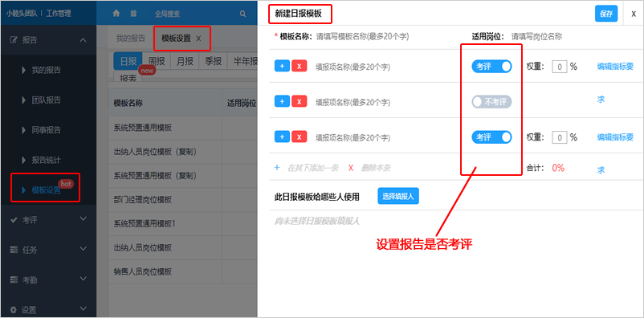Select 部门经理岗位模板 row
This screenshot has width=644, height=318.
coord(183,200)
